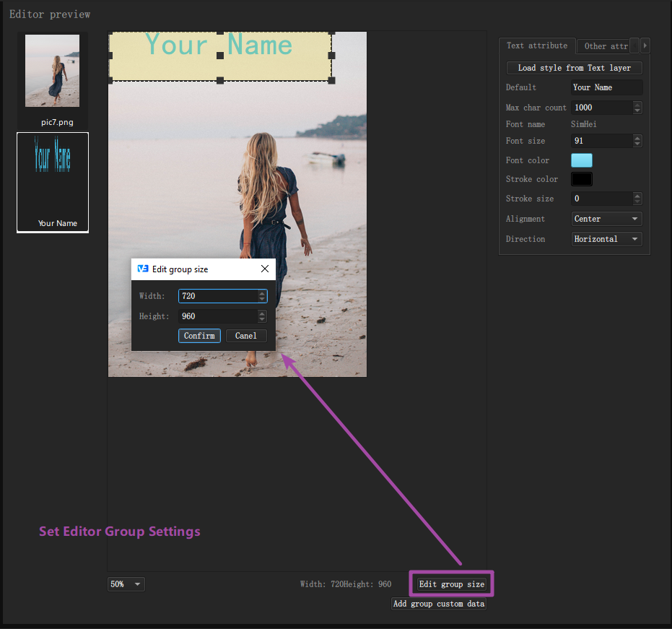Click the Font size field showing 91
This screenshot has height=629, width=672.
tap(602, 141)
